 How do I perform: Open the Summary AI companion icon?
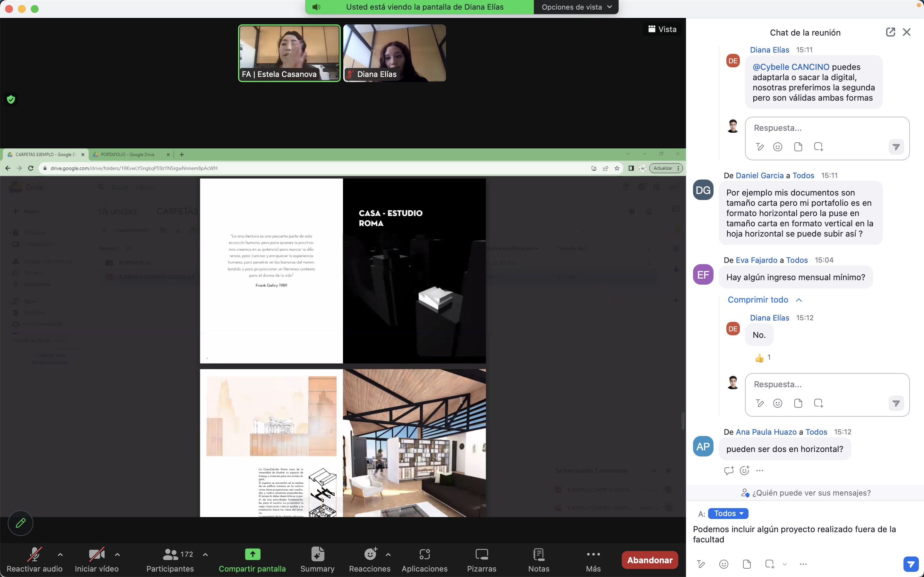pos(317,555)
